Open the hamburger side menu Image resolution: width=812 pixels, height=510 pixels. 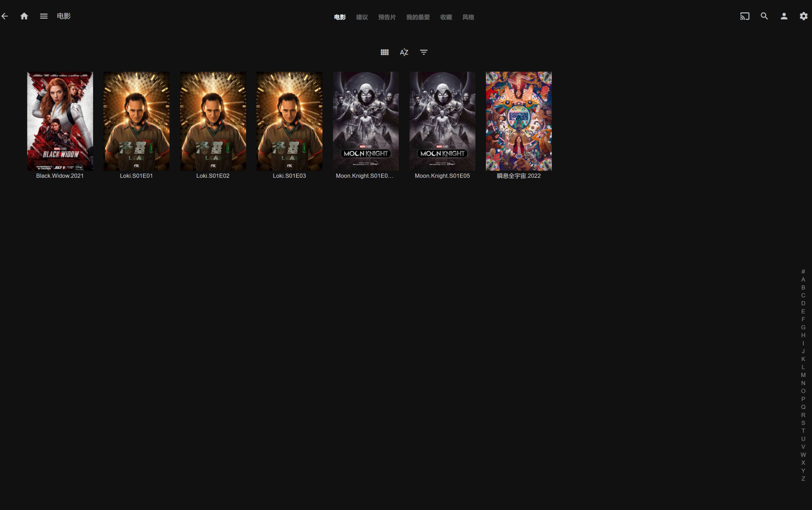(x=44, y=16)
